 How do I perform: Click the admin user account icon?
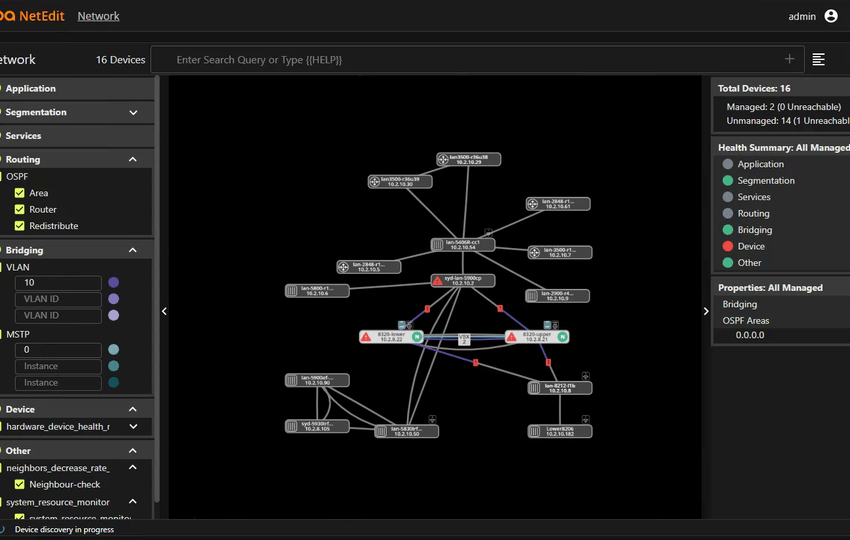[x=831, y=16]
